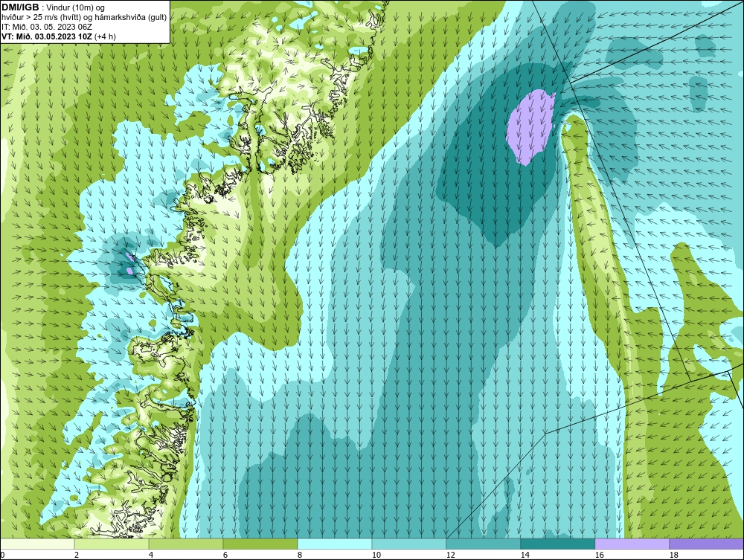The width and height of the screenshot is (744, 560).
Task: Click legend label 16
Action: pos(599,555)
